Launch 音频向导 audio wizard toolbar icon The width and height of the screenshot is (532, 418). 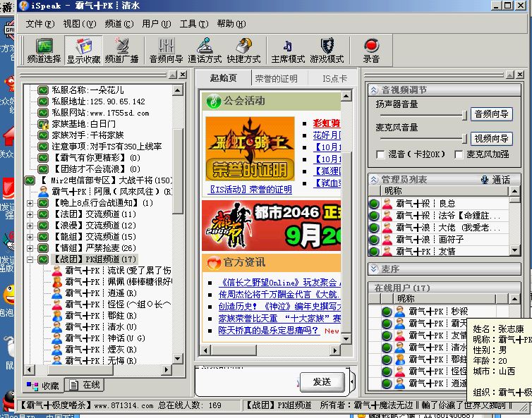tap(167, 51)
